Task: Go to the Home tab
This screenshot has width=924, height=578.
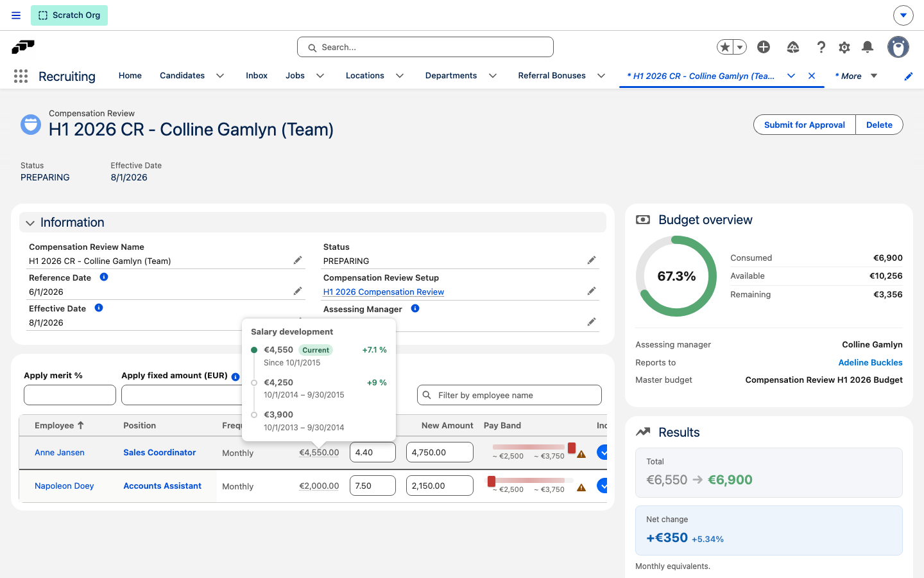Action: [130, 76]
